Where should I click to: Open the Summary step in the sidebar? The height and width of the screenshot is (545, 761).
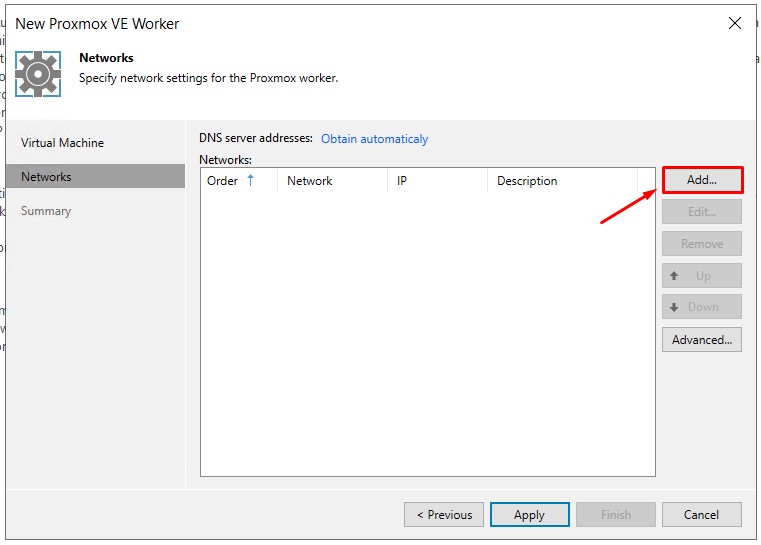pyautogui.click(x=46, y=211)
